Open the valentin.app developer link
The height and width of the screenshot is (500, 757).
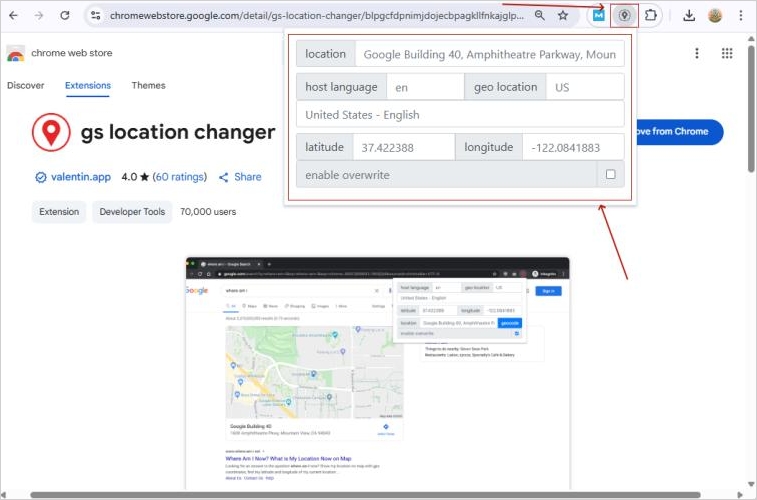[80, 177]
